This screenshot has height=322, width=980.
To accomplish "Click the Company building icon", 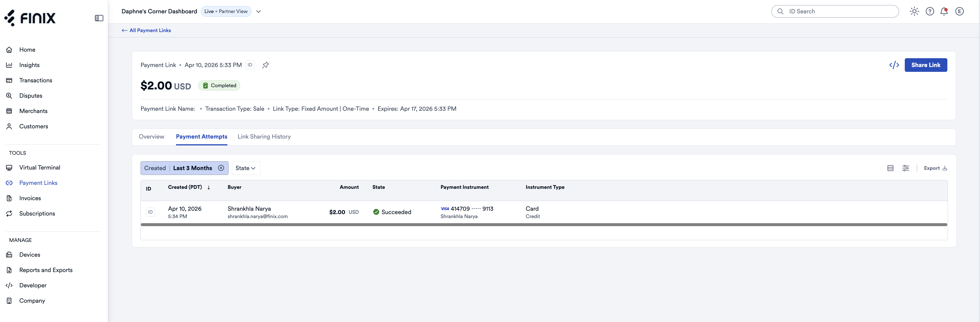I will (x=9, y=301).
